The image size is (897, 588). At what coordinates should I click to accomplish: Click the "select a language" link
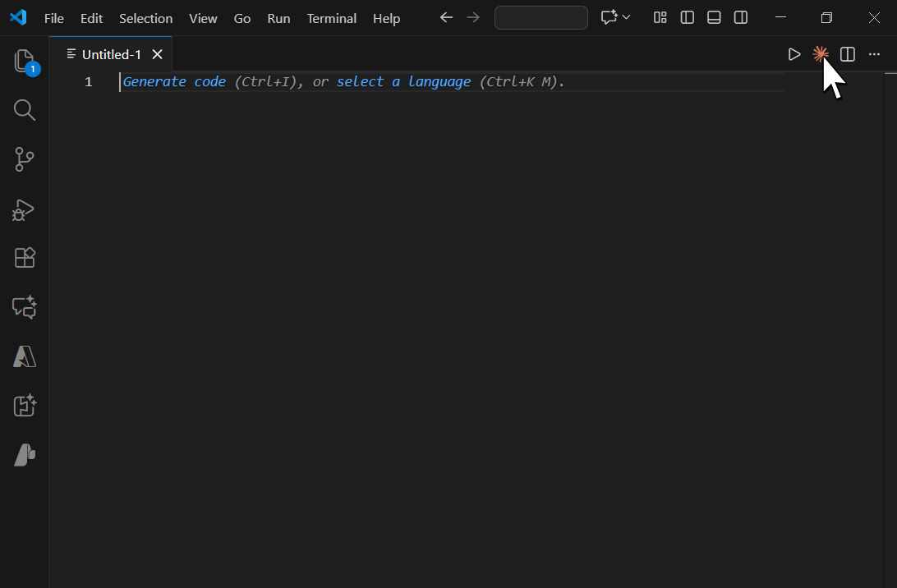403,81
